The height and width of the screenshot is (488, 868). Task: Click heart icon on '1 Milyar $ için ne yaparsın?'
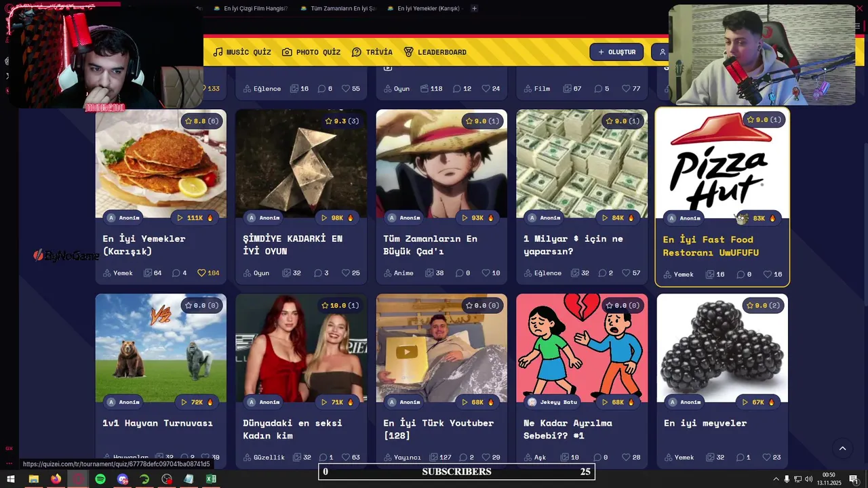point(626,273)
